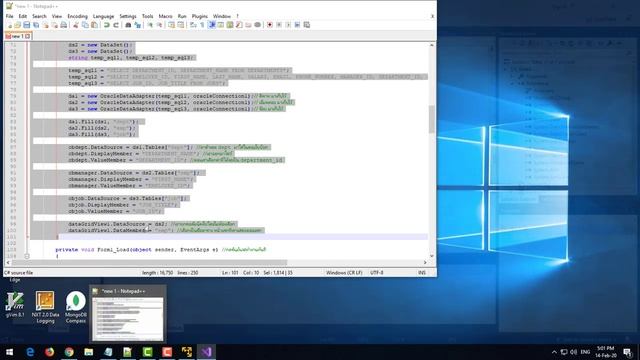
Task: Open the Edit menu
Action: pos(22,16)
